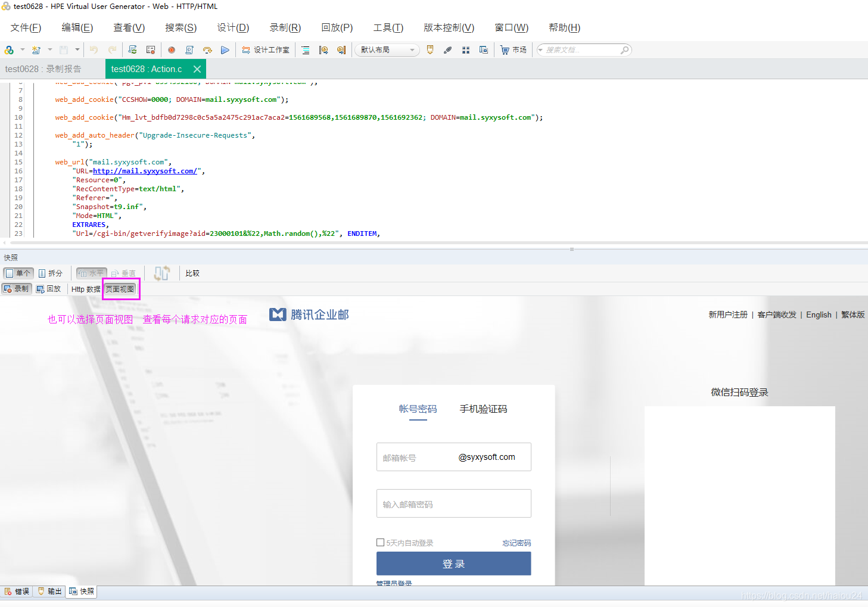This screenshot has width=868, height=607.
Task: Click the save disk icon
Action: pyautogui.click(x=64, y=50)
